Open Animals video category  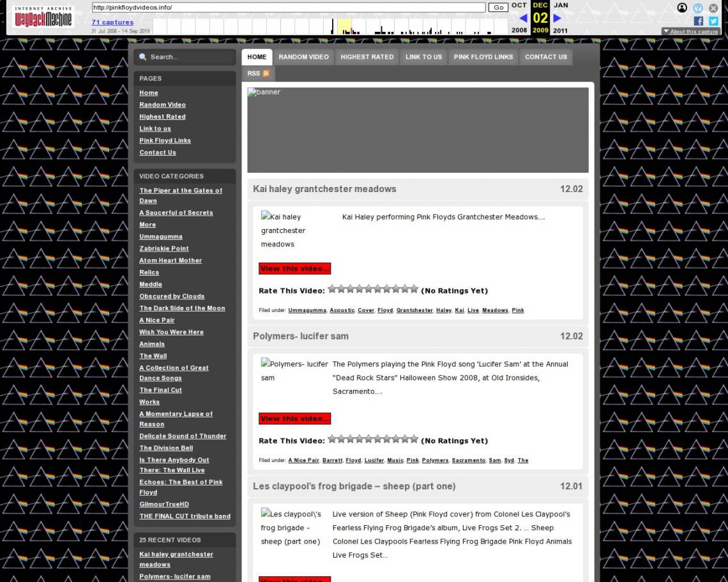coord(152,344)
